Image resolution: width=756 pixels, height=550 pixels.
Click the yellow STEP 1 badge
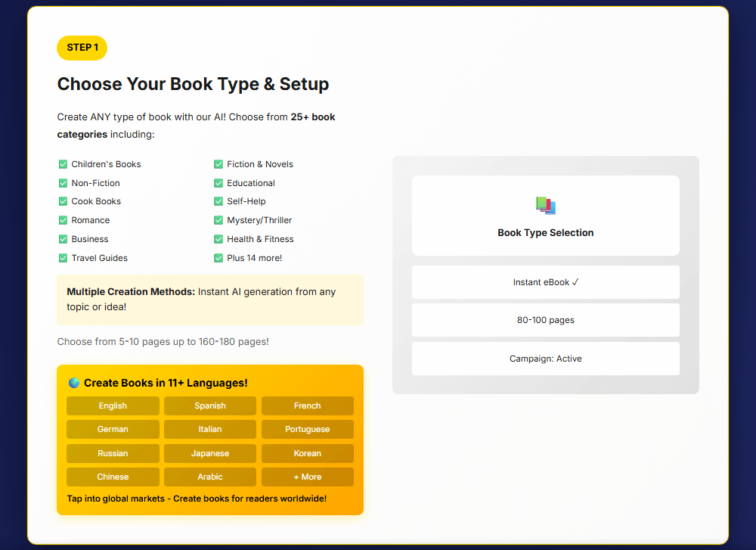(82, 48)
